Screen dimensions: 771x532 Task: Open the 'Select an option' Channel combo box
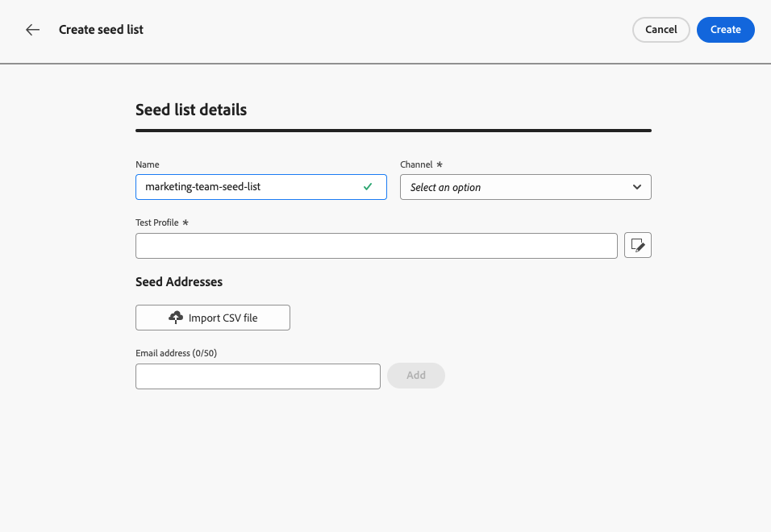point(516,187)
